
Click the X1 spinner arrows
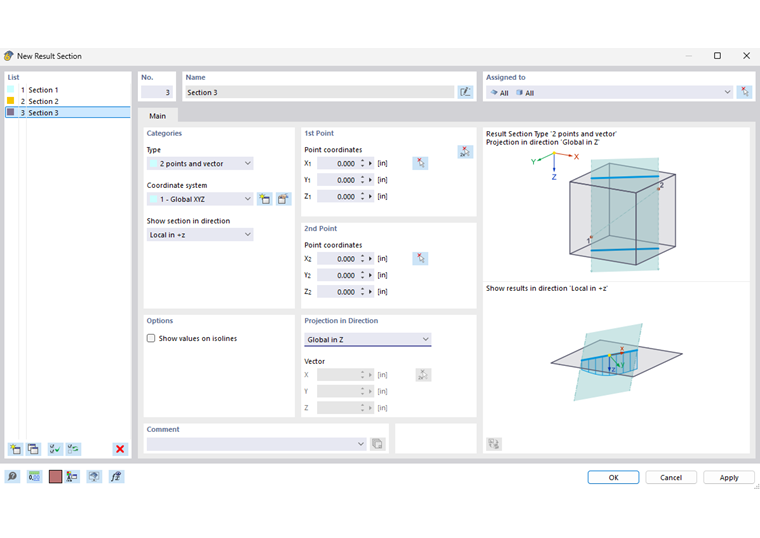363,164
